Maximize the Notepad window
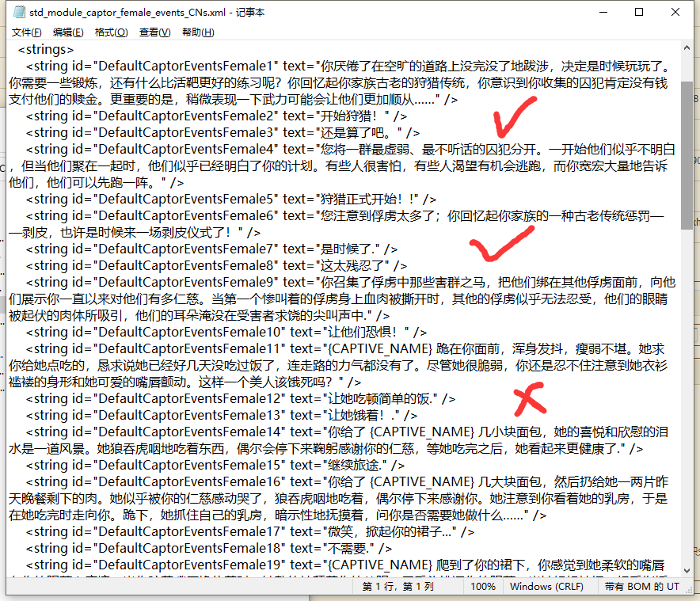This screenshot has height=601, width=700. pos(639,12)
